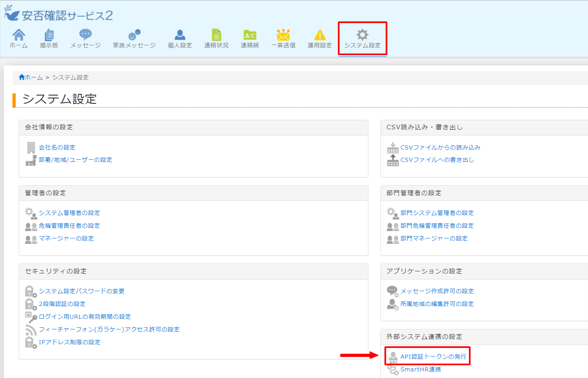
Task: Open 部門システム管理者の設定 link
Action: pos(437,213)
